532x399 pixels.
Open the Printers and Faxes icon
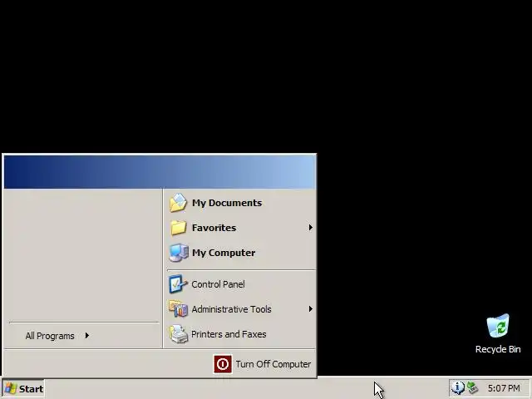tap(179, 334)
